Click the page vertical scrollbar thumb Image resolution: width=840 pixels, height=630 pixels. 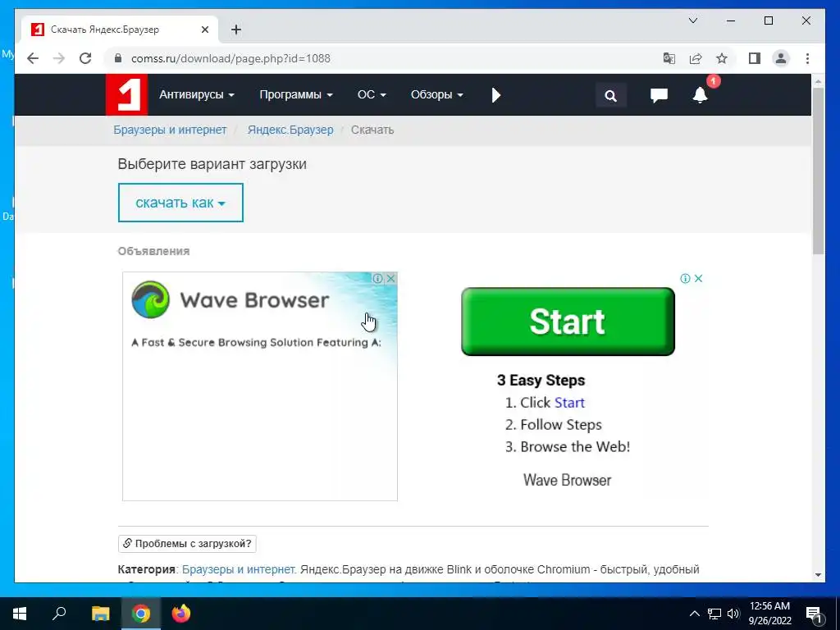[818, 171]
